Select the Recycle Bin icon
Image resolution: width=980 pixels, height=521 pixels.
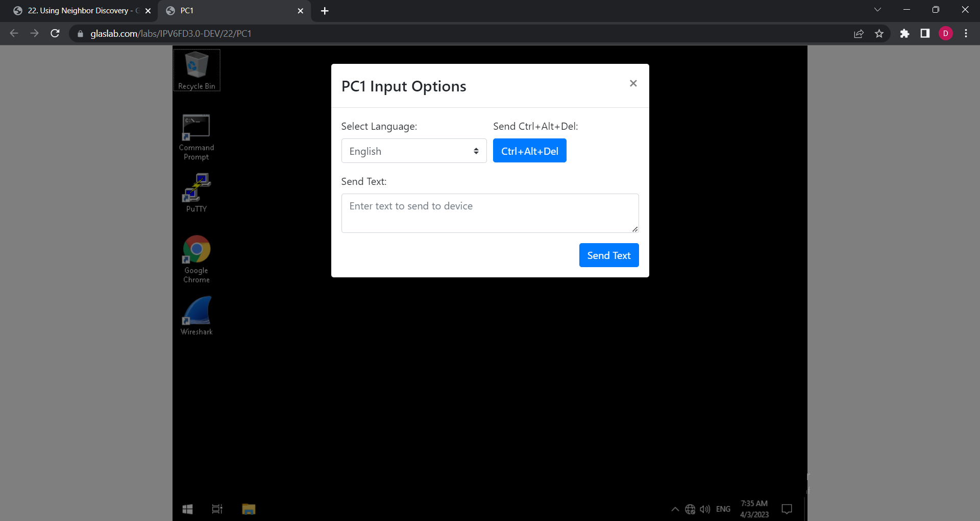coord(197,70)
